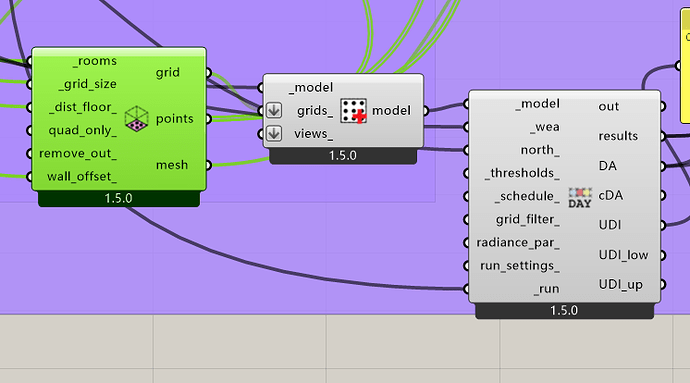Click the down arrow beside views_

coord(274,133)
